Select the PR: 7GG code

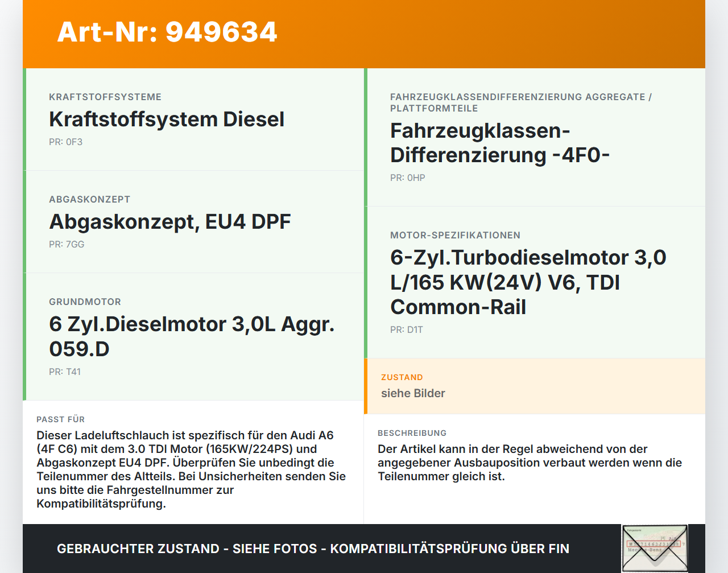click(67, 244)
